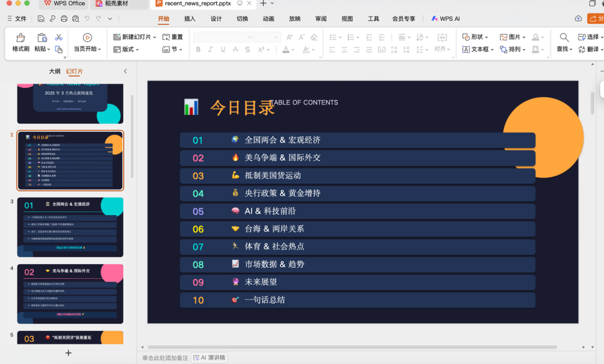
Task: Click the Print icon in quick access bar
Action: coord(64,19)
